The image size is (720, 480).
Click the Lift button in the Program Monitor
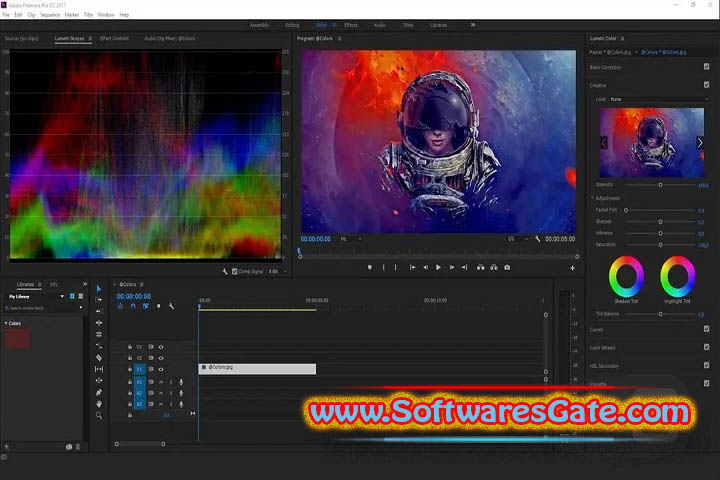point(480,267)
